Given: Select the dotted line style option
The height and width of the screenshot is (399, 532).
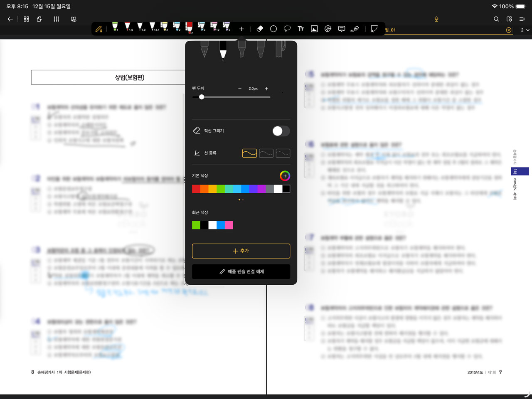Looking at the screenshot, I should tap(283, 153).
